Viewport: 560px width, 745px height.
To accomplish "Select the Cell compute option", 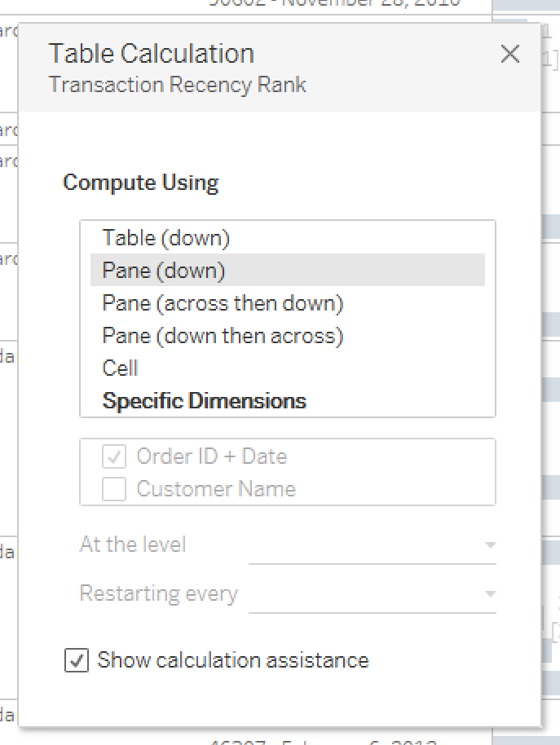I will tap(288, 368).
